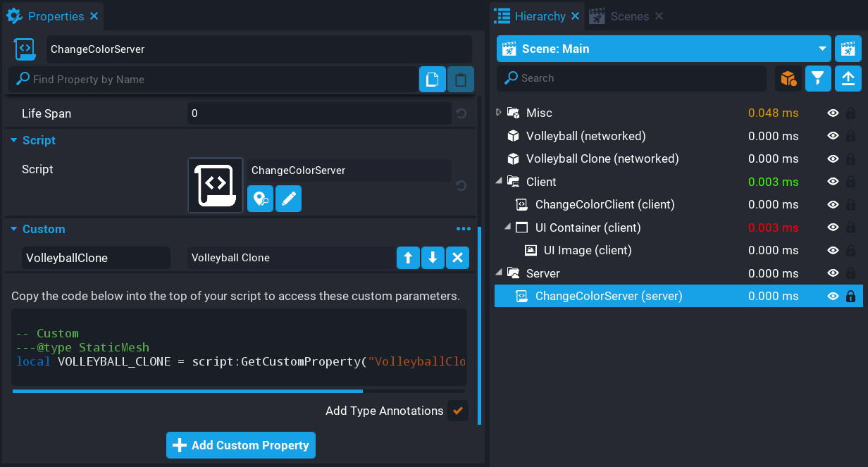
Task: Switch to the Scenes tab
Action: point(628,16)
